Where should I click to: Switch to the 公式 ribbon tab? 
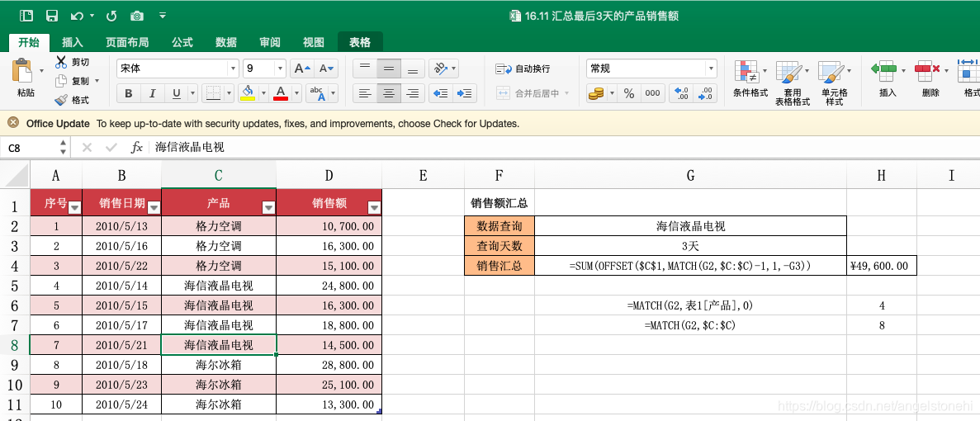pos(182,42)
